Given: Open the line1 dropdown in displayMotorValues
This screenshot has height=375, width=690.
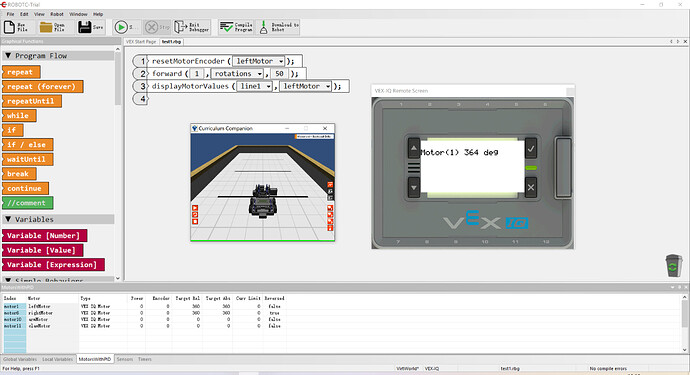Looking at the screenshot, I should click(x=255, y=86).
